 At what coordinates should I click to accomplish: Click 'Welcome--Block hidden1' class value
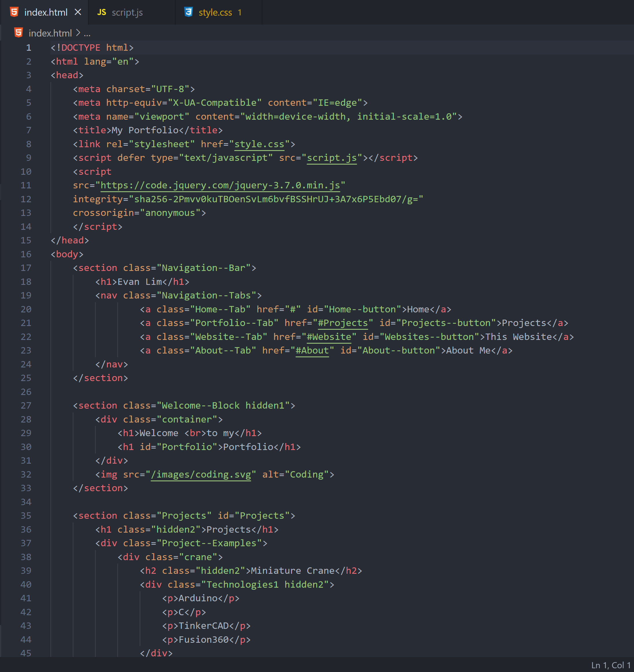[x=223, y=405]
